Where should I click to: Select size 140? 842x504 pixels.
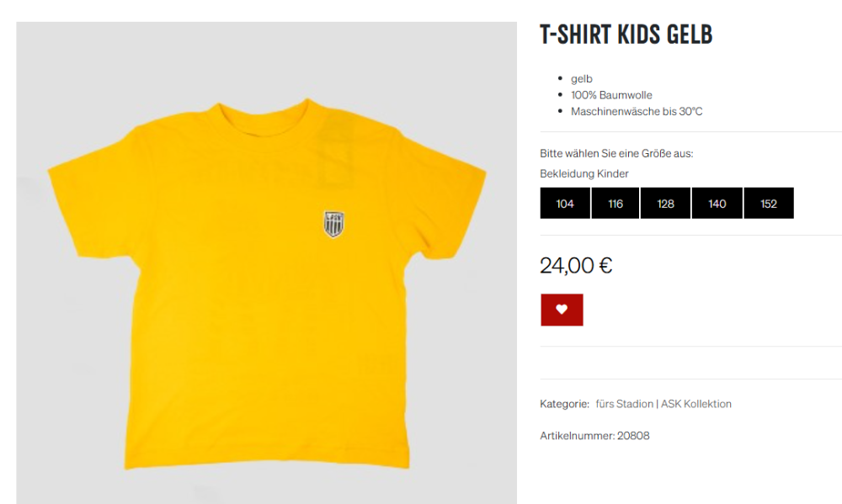[x=717, y=204]
